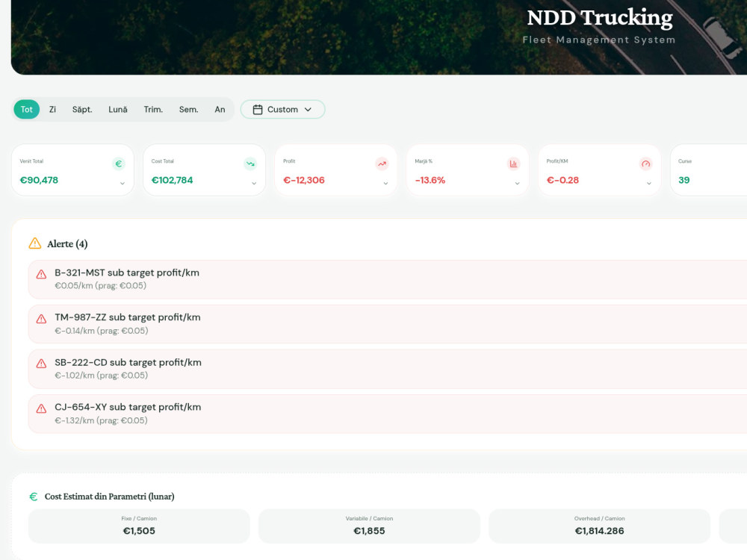The height and width of the screenshot is (560, 747).
Task: Click the Curse card showing 39
Action: (x=708, y=170)
